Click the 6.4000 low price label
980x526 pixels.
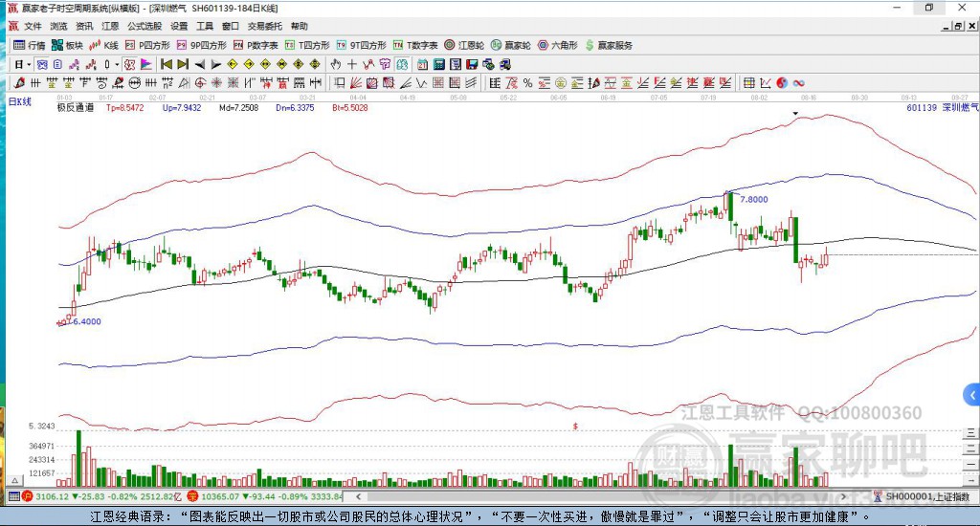point(86,321)
